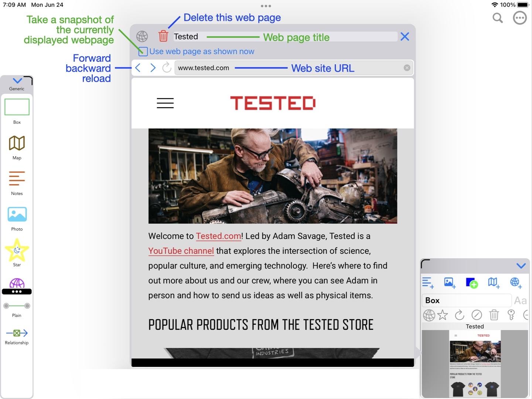532x399 pixels.
Task: Open the more options ellipsis circle
Action: click(520, 18)
